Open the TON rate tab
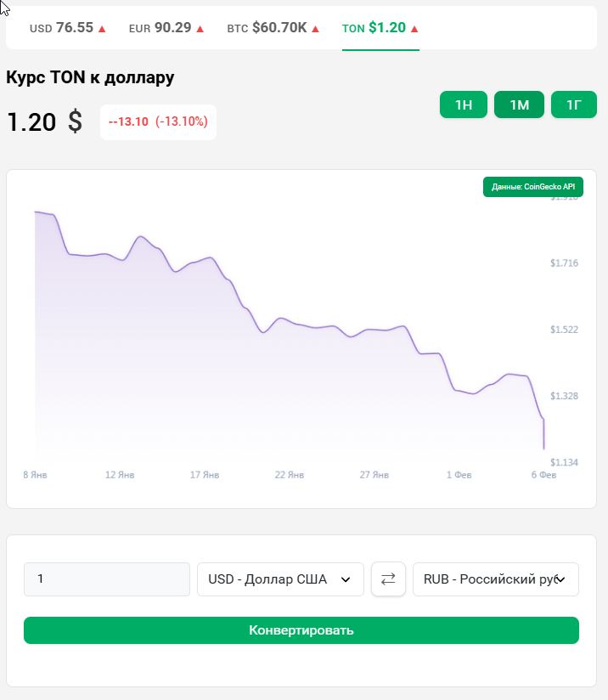 pos(374,28)
